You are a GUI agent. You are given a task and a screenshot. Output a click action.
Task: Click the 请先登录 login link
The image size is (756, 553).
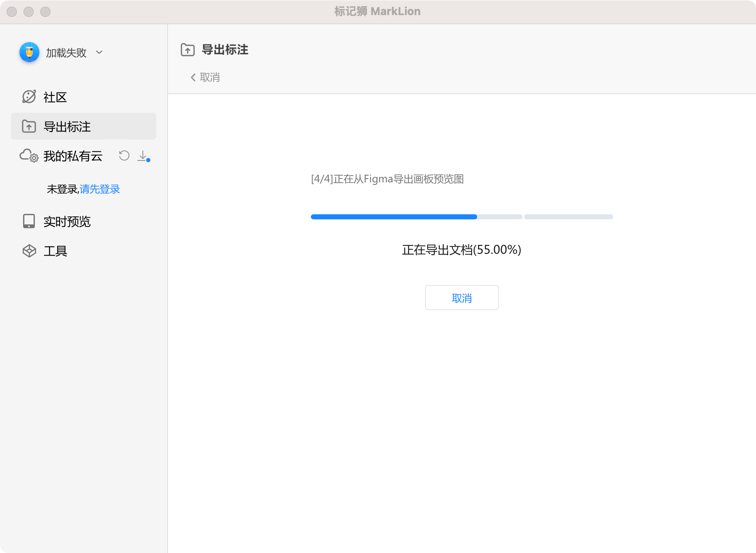point(100,189)
